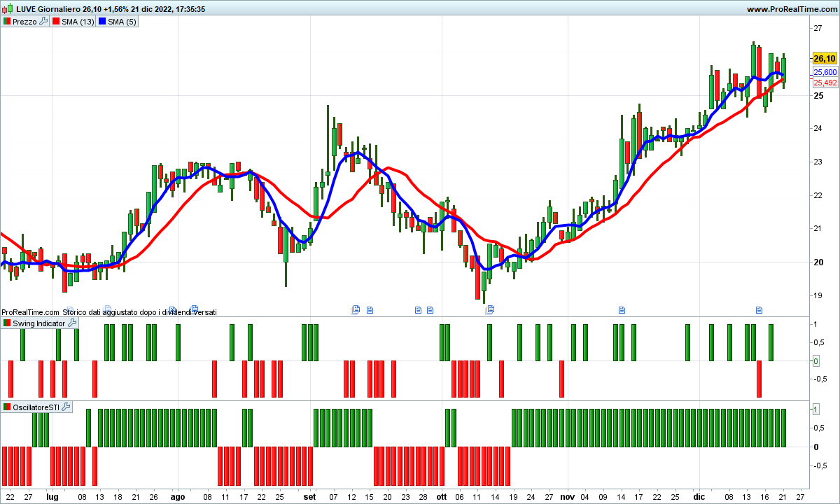Click the 'nov' month on time axis

click(x=566, y=496)
